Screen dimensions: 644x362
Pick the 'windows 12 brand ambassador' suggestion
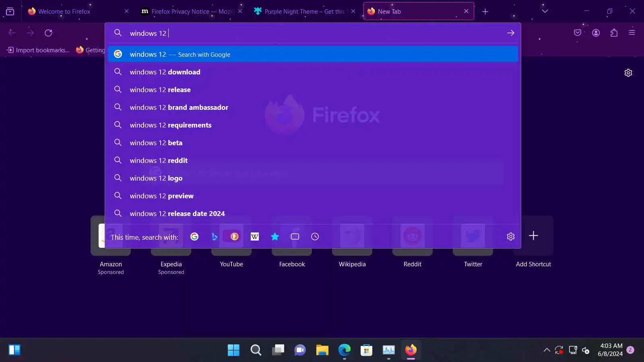[313, 107]
